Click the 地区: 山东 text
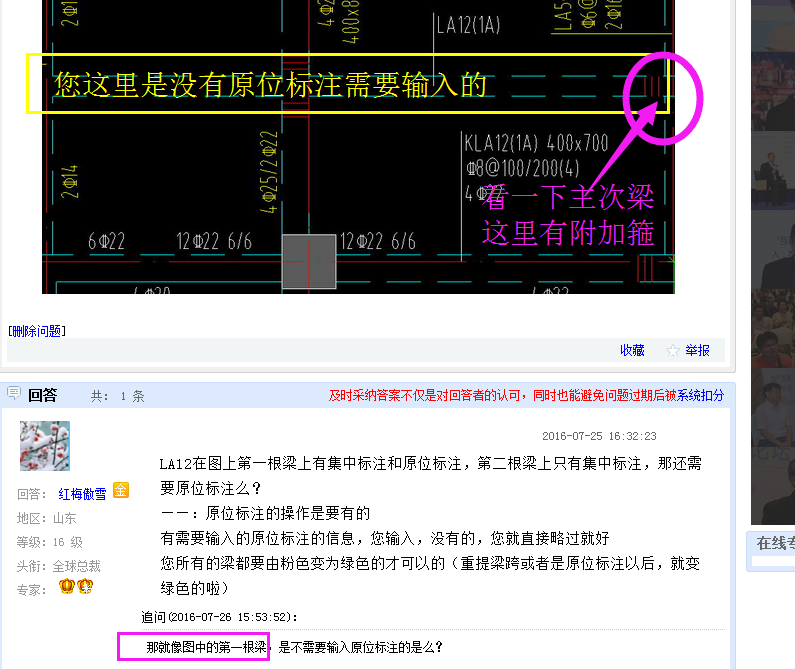The height and width of the screenshot is (669, 795). tap(46, 518)
